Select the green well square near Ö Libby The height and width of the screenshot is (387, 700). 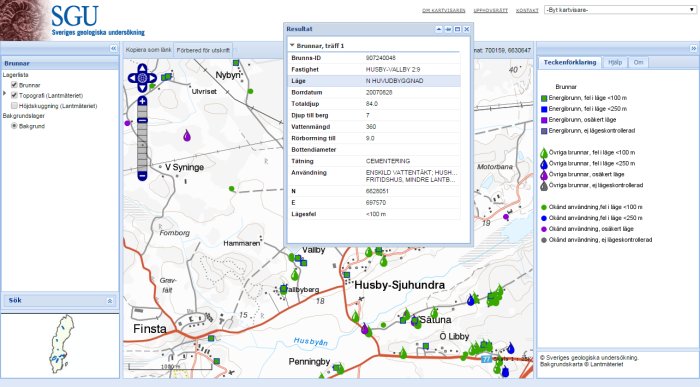tap(426, 346)
